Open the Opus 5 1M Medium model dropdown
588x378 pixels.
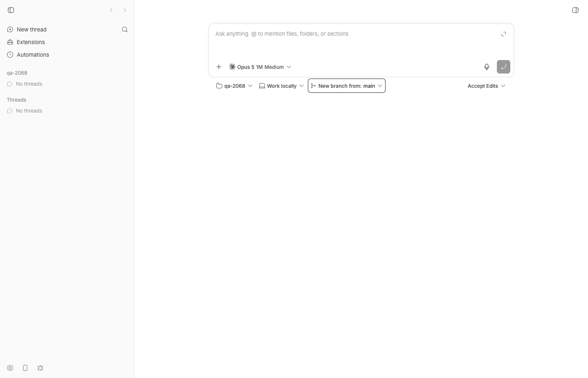point(260,67)
